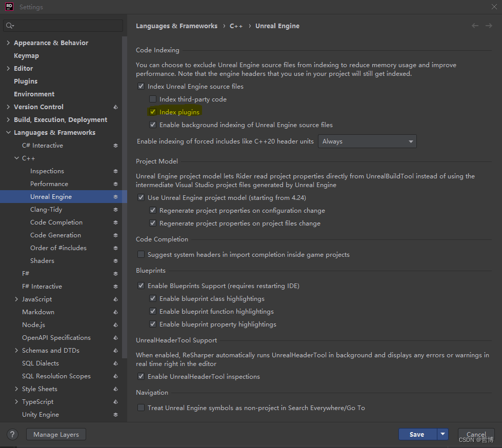Screen dimensions: 502x448
Task: Click layer icon beside TypeScript
Action: (x=115, y=401)
